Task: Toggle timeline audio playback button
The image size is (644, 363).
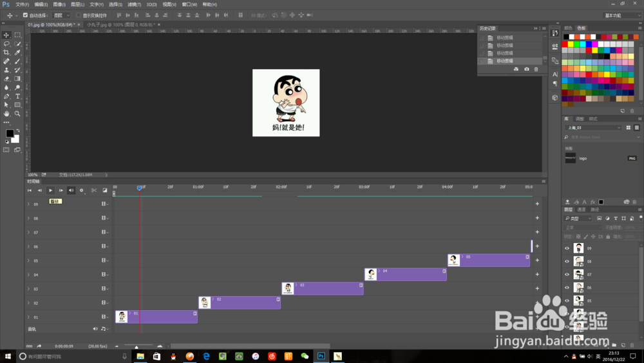Action: tap(71, 190)
